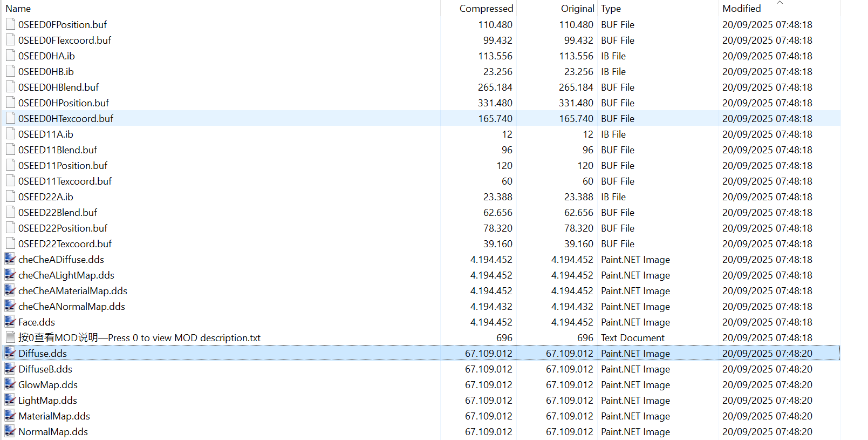The image size is (868, 440).
Task: Click the file icon of 0SEED0HA.ib
Action: [x=10, y=56]
